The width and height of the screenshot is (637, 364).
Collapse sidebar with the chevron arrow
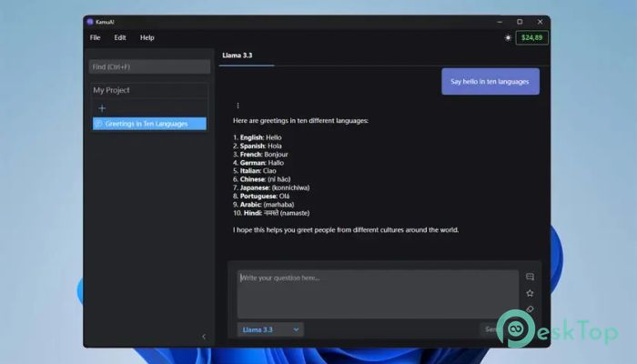click(x=204, y=337)
